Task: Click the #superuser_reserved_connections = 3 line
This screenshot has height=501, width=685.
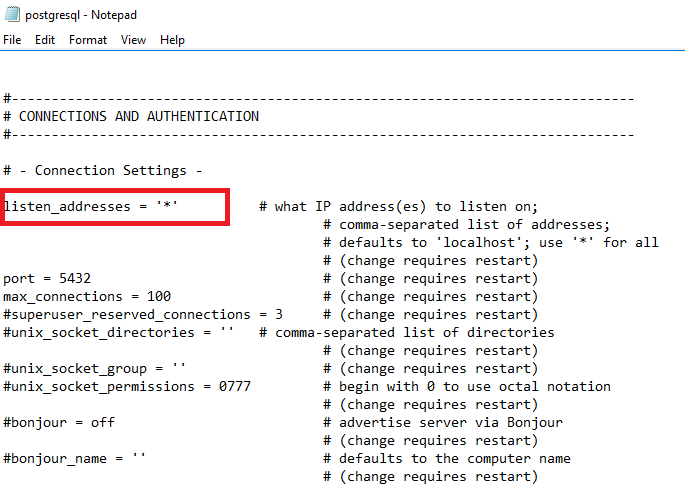Action: pos(143,314)
